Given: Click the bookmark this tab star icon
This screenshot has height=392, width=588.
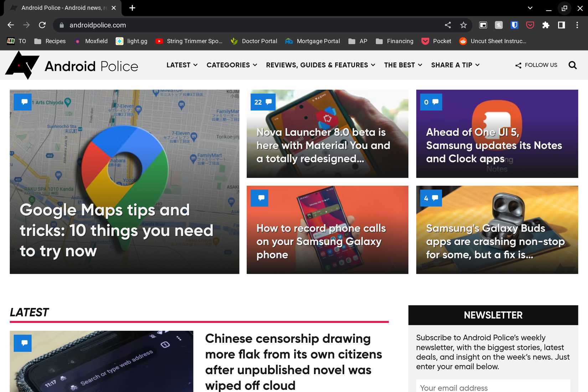Looking at the screenshot, I should click(463, 25).
